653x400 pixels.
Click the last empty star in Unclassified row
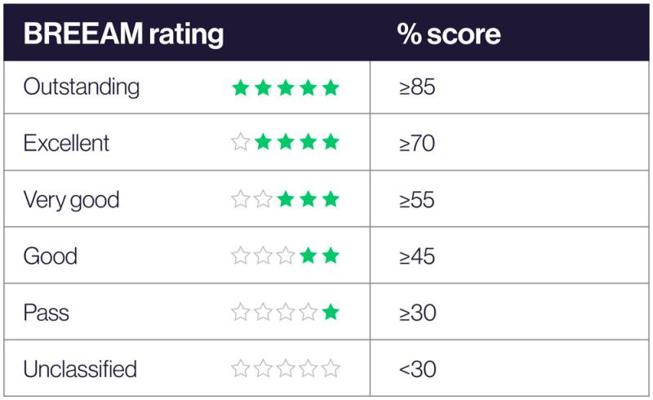point(331,369)
